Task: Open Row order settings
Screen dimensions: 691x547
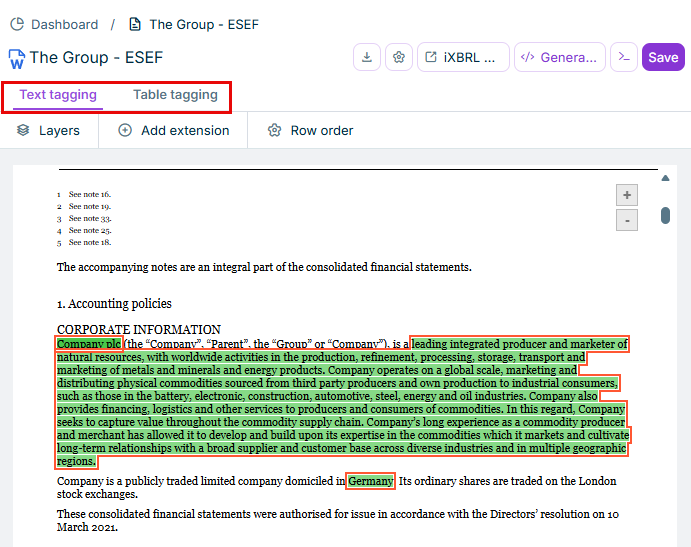Action: click(310, 130)
